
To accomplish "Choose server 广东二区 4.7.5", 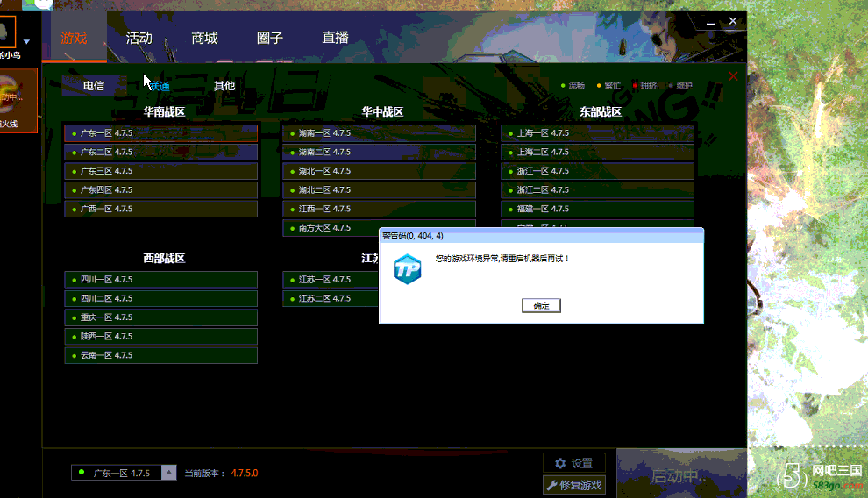I will pyautogui.click(x=161, y=152).
